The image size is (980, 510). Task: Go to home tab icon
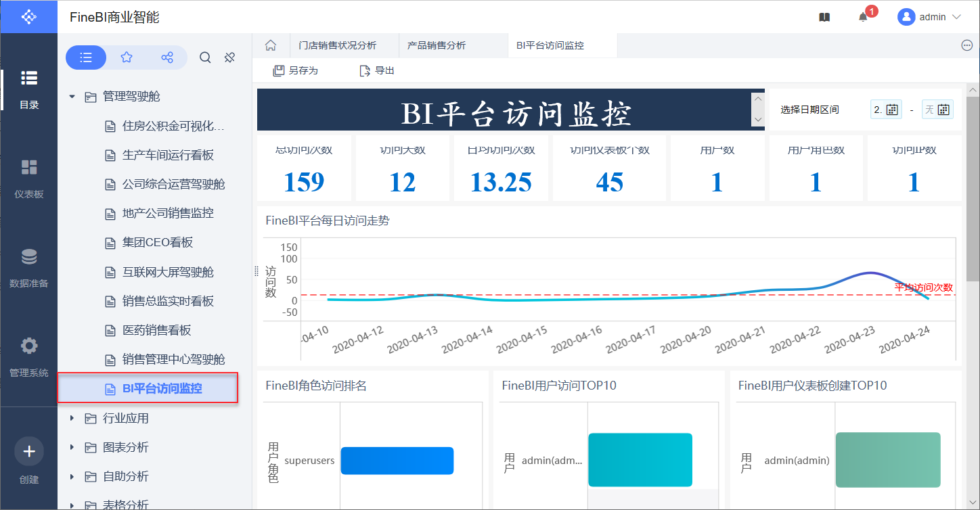271,45
